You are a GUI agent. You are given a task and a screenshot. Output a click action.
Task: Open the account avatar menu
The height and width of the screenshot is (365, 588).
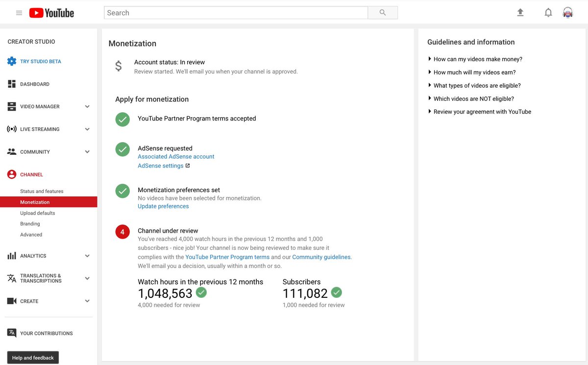(x=568, y=13)
